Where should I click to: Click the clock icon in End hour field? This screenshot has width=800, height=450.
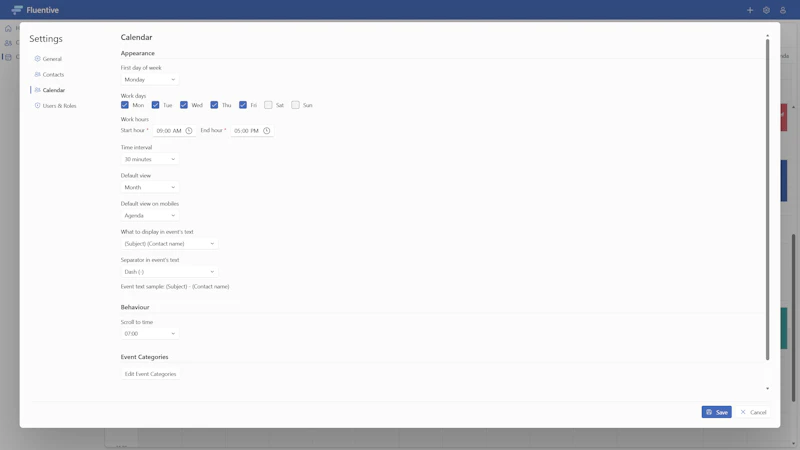[266, 131]
